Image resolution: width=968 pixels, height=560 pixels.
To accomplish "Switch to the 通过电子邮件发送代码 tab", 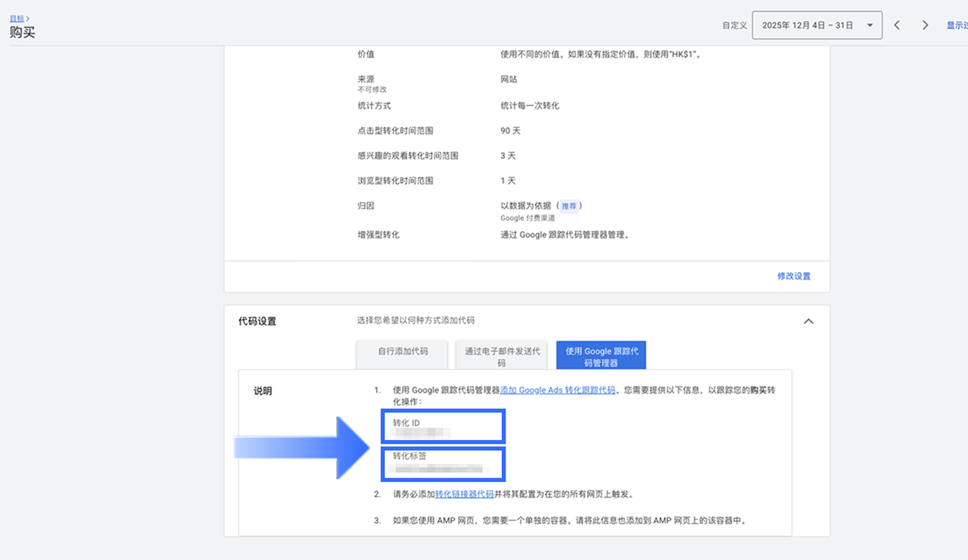I will (x=502, y=356).
